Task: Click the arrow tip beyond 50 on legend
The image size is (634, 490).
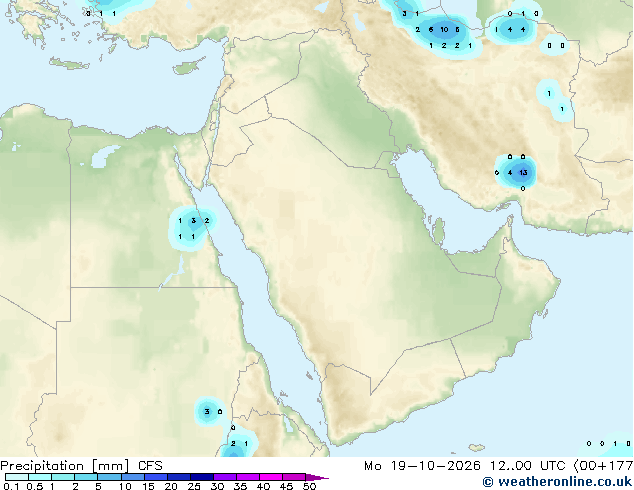Action: 317,477
